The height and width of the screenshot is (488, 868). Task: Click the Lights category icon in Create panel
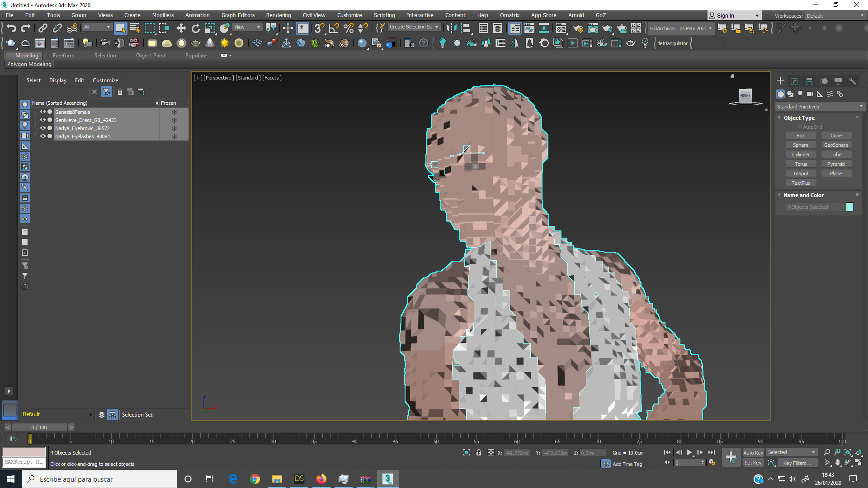(x=800, y=94)
